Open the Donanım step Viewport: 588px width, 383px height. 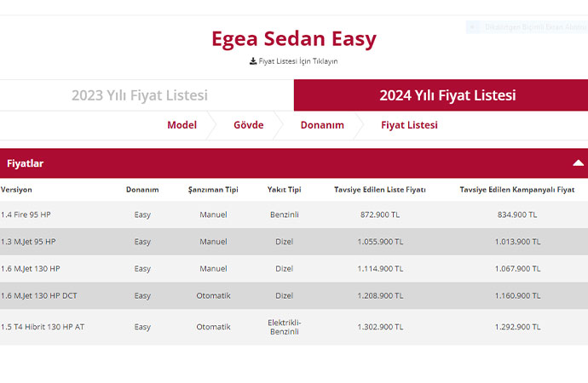point(322,125)
